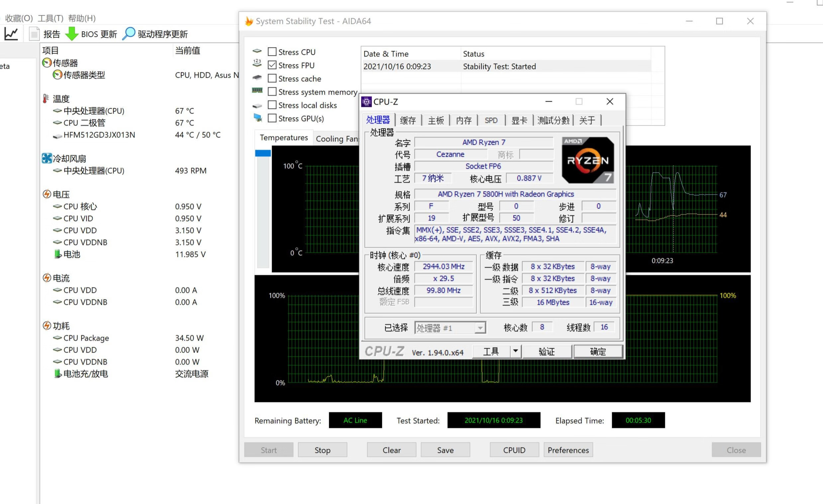This screenshot has width=823, height=504.
Task: Switch to the 測試分數 tab in CPU-Z
Action: click(x=553, y=120)
